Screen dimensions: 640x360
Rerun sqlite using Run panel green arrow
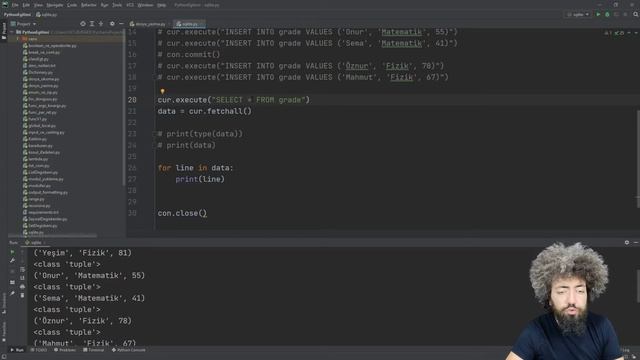click(x=12, y=252)
